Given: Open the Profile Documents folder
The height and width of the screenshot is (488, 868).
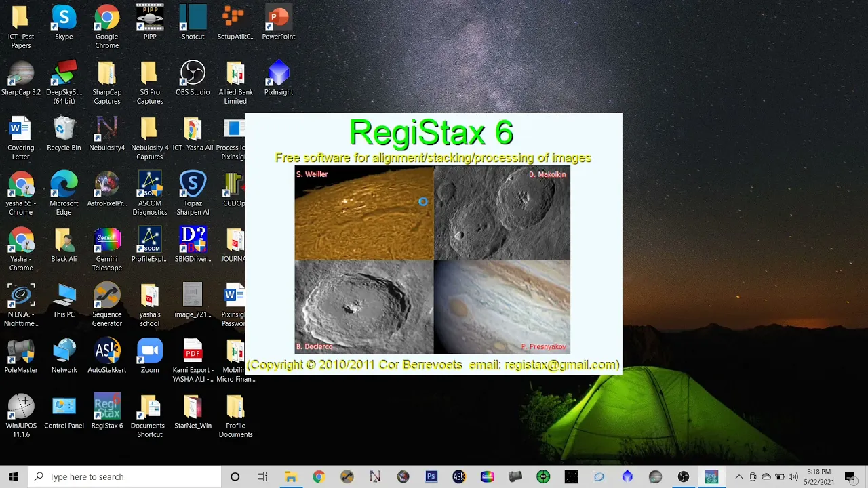Looking at the screenshot, I should pos(235,415).
